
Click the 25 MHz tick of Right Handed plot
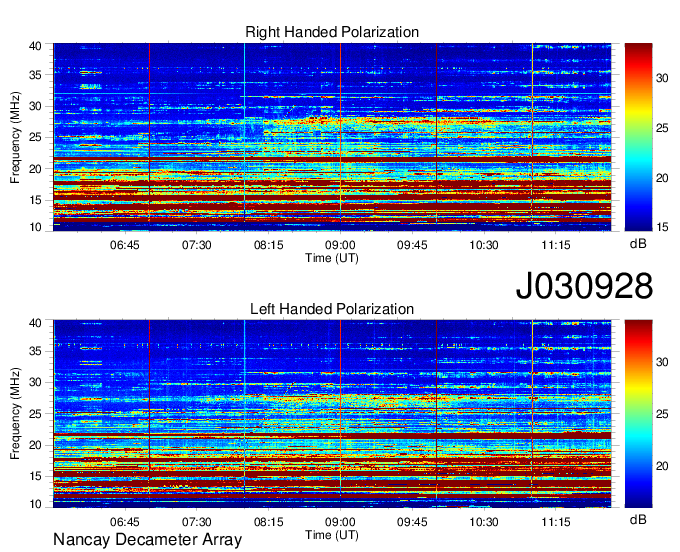click(x=35, y=137)
